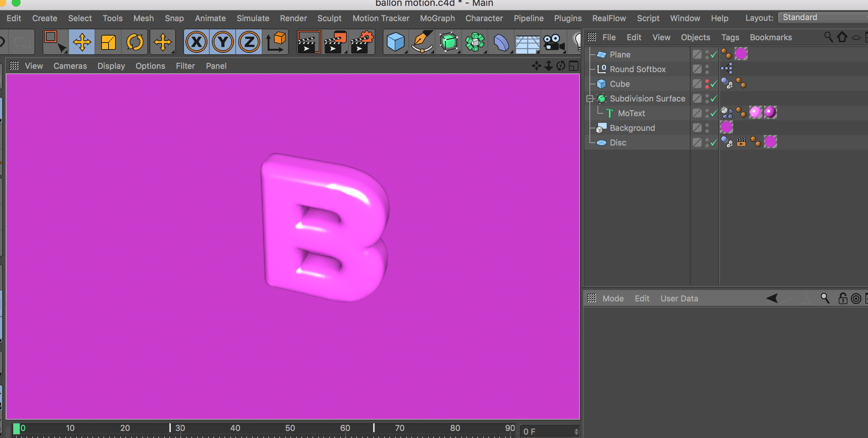868x438 pixels.
Task: Click the Display menu in viewport
Action: point(111,65)
